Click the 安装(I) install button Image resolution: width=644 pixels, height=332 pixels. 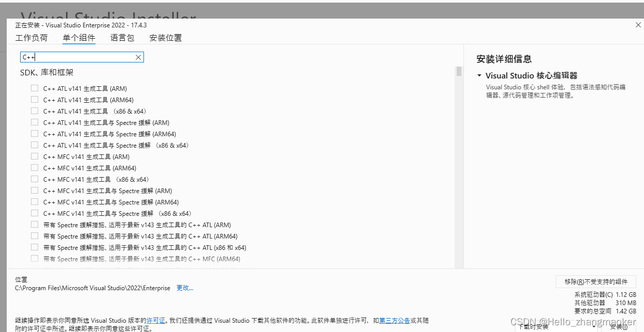[618, 326]
